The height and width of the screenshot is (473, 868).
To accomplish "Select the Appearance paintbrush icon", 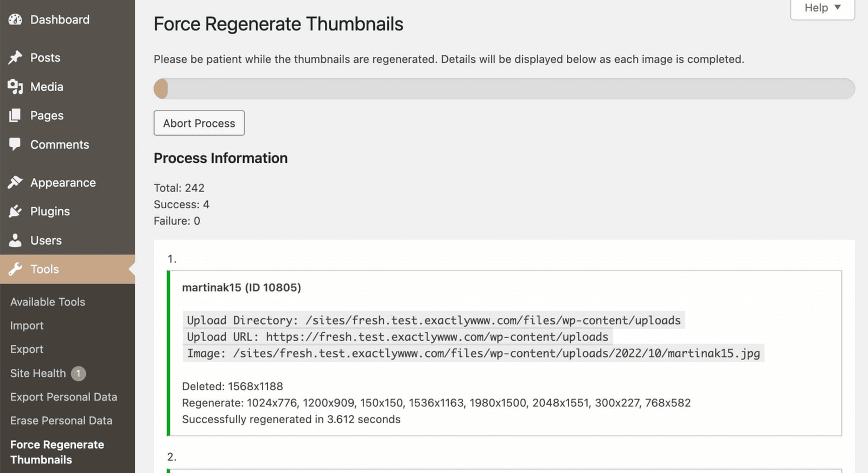I will click(x=15, y=182).
